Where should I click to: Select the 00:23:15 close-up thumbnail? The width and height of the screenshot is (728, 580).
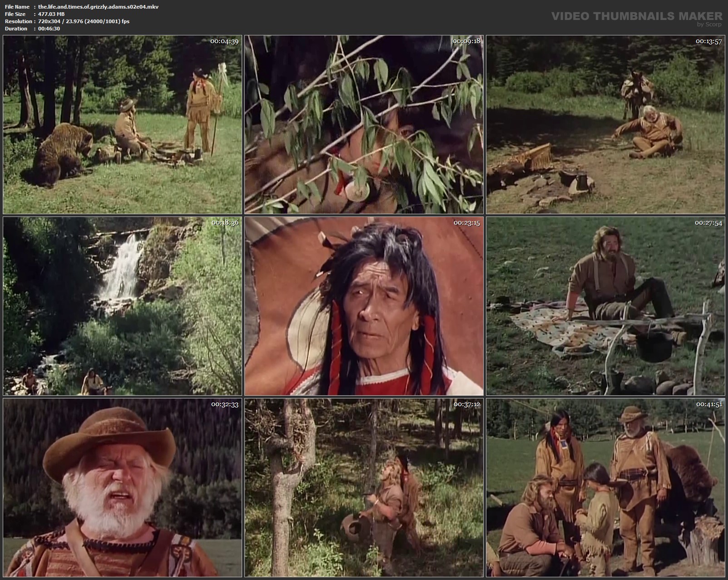click(x=364, y=306)
